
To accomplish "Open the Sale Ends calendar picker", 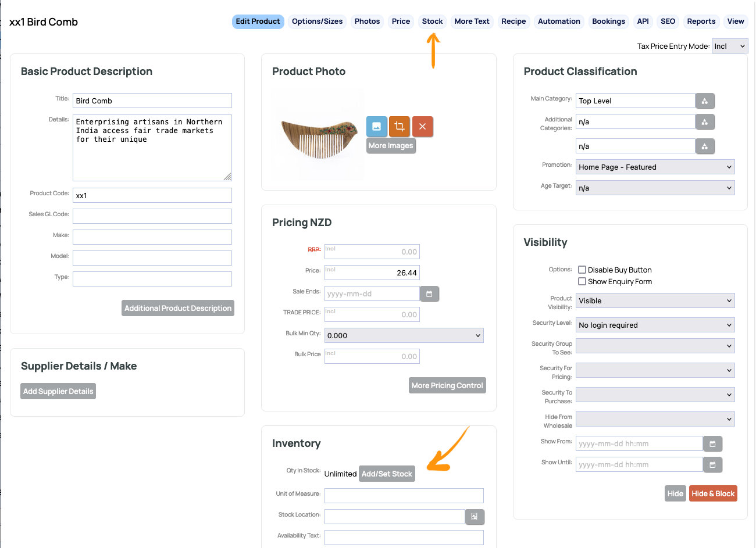I will pos(429,294).
